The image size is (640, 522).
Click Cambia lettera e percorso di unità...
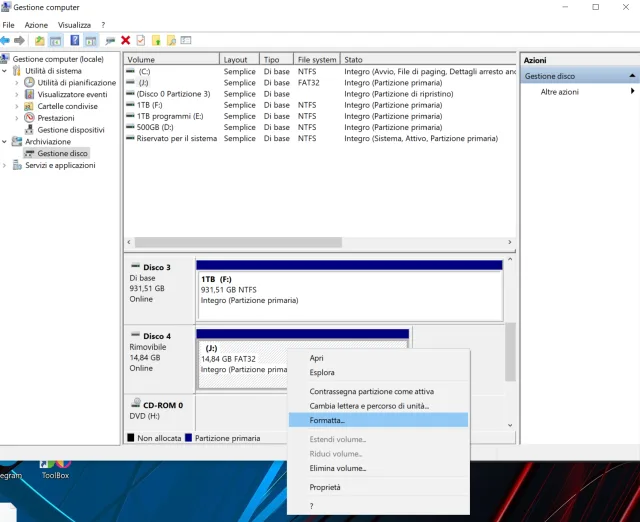pos(369,406)
